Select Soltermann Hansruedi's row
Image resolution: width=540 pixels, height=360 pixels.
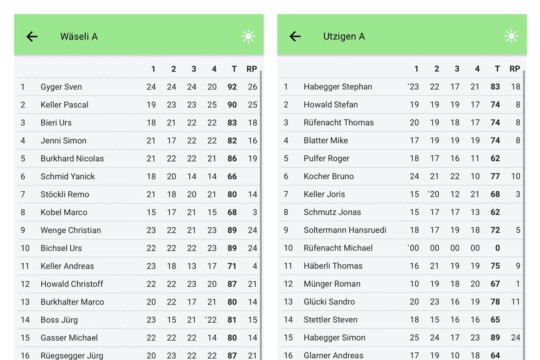[x=402, y=230]
